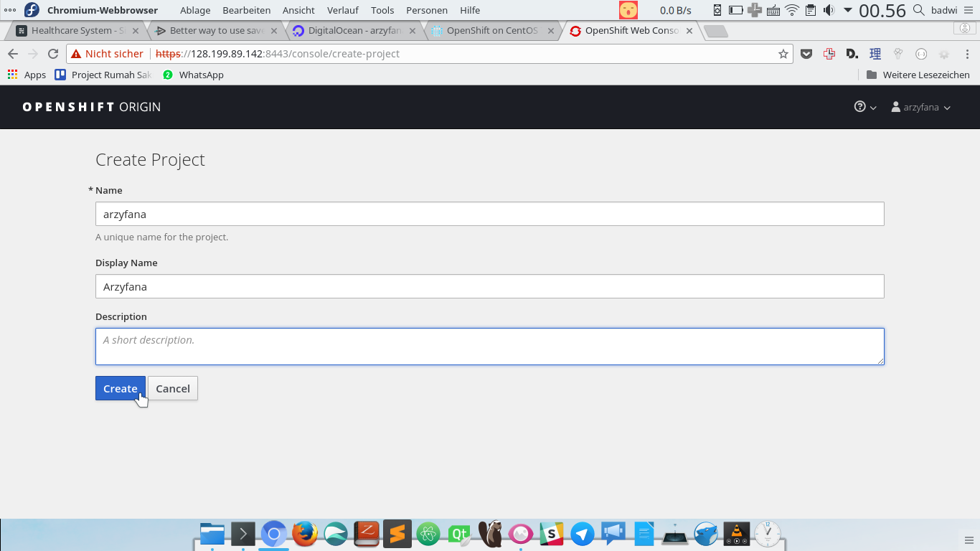Screen dimensions: 980x551
Task: Open the file manager from the dock
Action: coord(212,534)
